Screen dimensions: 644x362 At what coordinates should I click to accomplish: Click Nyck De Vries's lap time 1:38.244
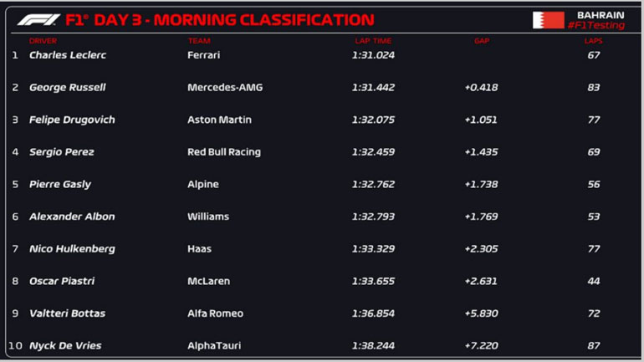373,345
